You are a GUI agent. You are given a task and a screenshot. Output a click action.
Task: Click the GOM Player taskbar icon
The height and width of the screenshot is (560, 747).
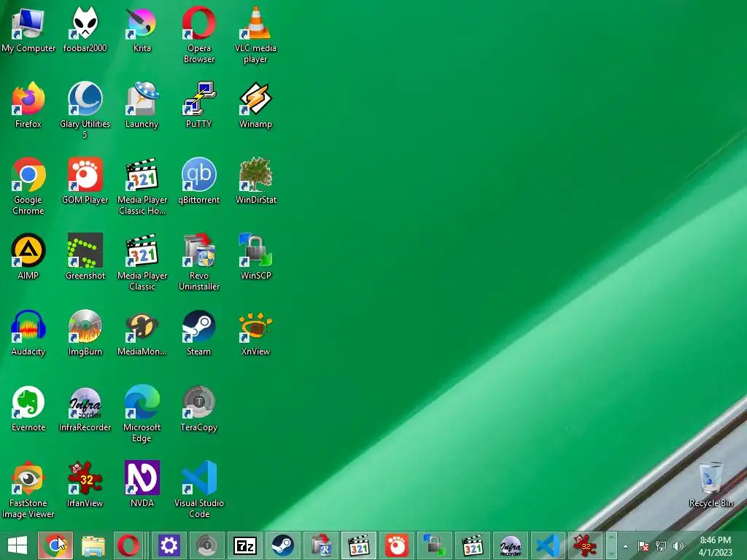[397, 545]
